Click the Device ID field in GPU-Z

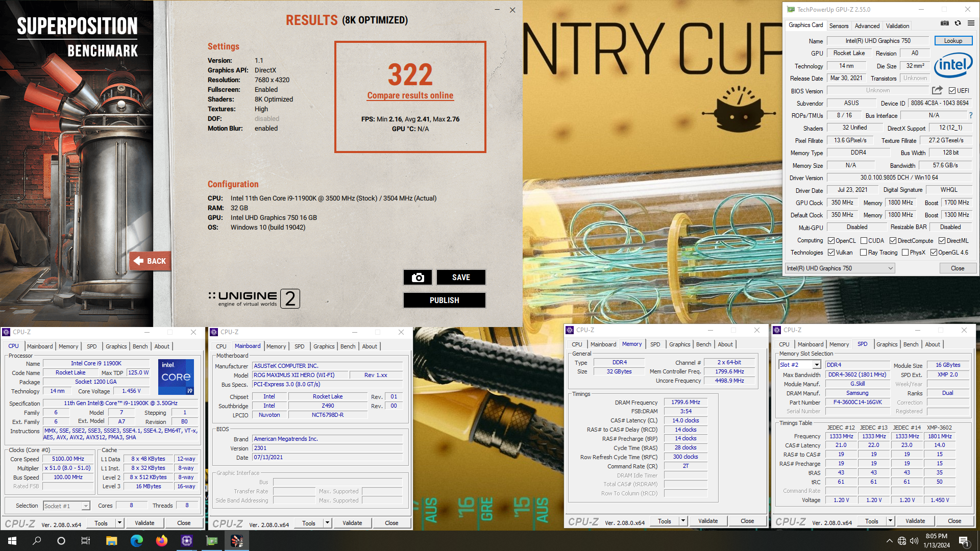click(x=940, y=103)
